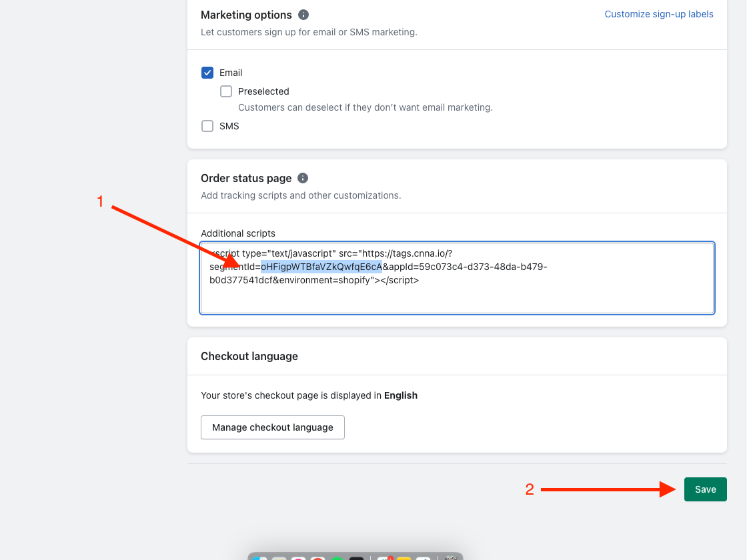Screen dimensions: 747x560
Task: Click the 'Customers can deselect' helper text
Action: pos(365,107)
